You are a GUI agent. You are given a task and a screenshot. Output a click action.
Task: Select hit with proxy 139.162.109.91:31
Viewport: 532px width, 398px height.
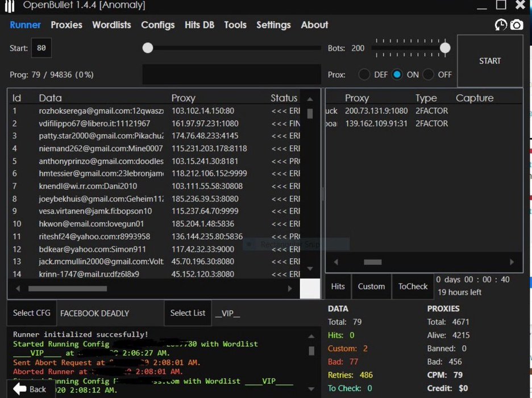click(x=424, y=123)
